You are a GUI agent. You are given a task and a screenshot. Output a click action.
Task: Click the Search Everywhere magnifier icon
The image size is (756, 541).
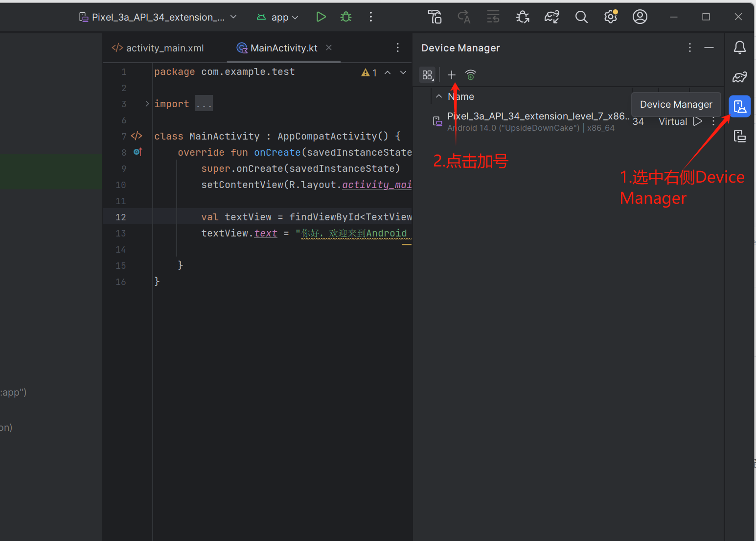click(x=581, y=17)
